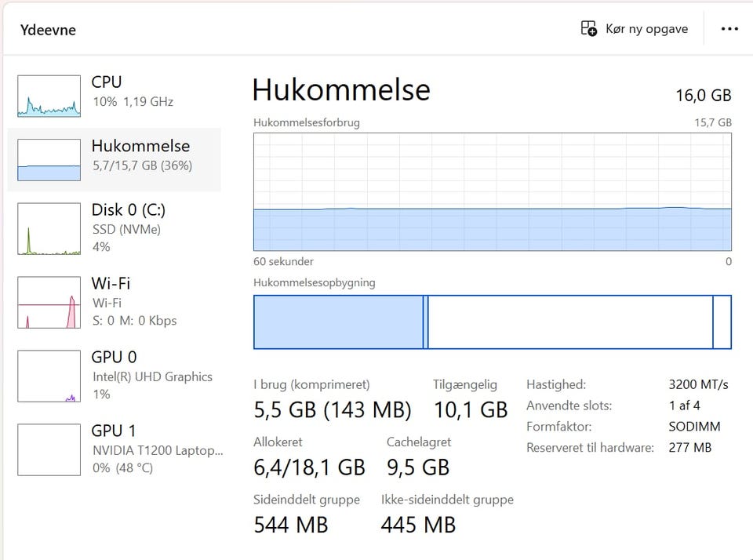
Task: Click the Kør ny opgave icon
Action: tap(588, 29)
